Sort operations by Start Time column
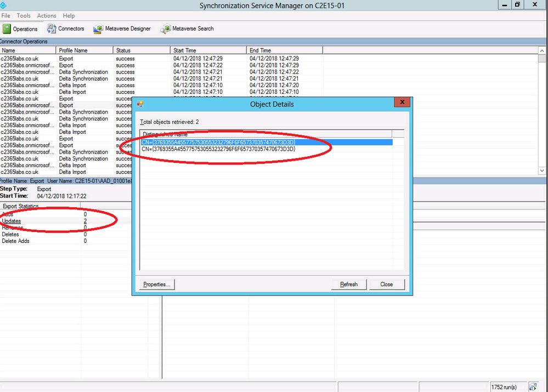This screenshot has height=392, width=548. (208, 50)
